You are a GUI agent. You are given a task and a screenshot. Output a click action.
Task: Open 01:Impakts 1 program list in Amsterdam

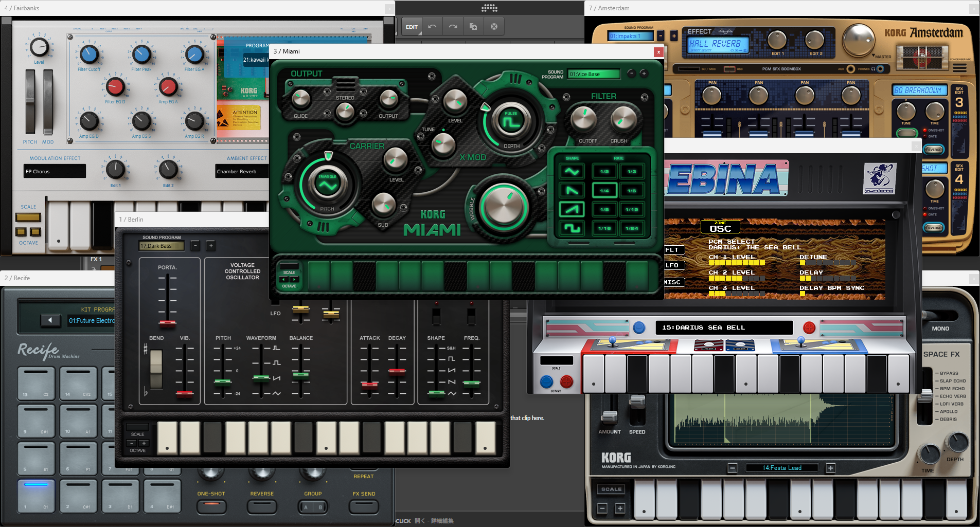tap(631, 36)
